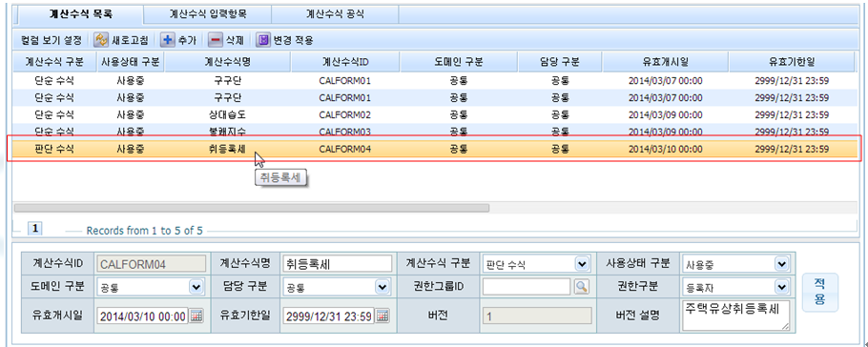The image size is (868, 347).
Task: Click the CALFORM03 cell
Action: pos(345,132)
